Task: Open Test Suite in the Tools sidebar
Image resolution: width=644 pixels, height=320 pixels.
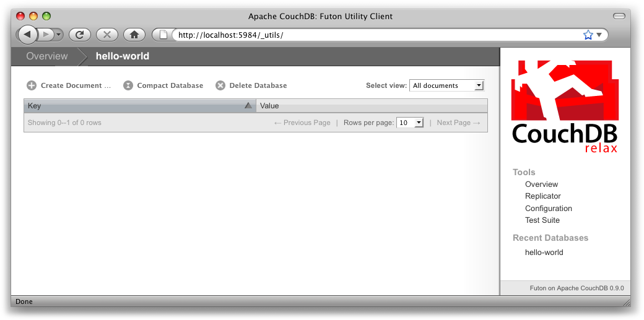Action: tap(542, 220)
